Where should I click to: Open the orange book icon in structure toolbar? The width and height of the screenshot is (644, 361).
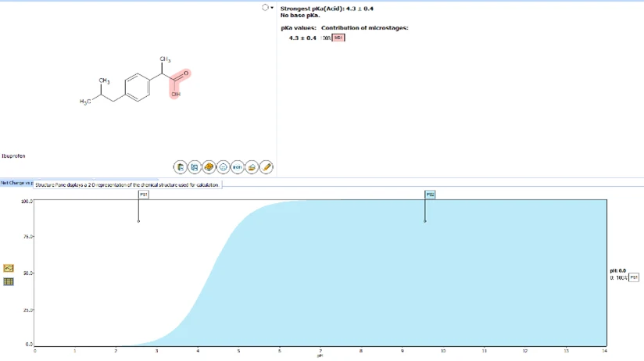209,167
